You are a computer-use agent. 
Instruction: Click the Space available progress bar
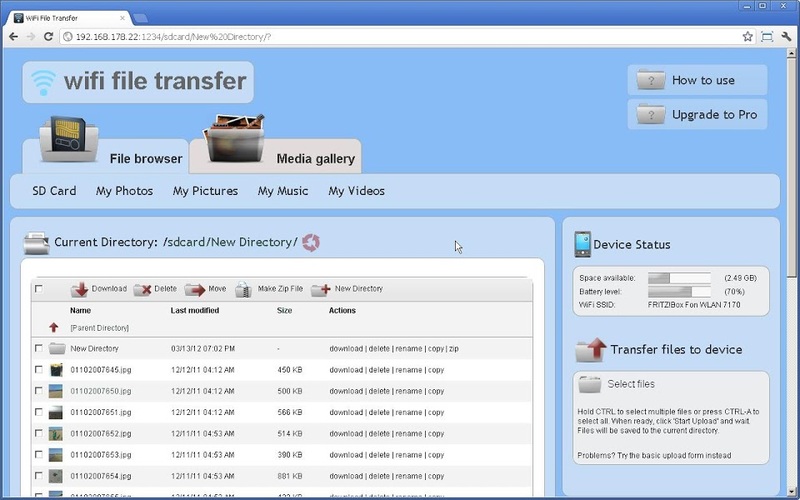[679, 278]
